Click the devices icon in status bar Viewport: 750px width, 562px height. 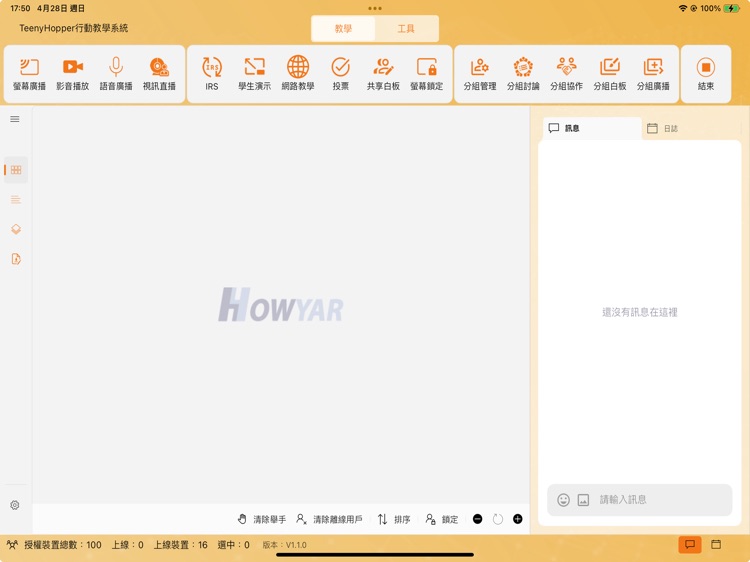(12, 544)
